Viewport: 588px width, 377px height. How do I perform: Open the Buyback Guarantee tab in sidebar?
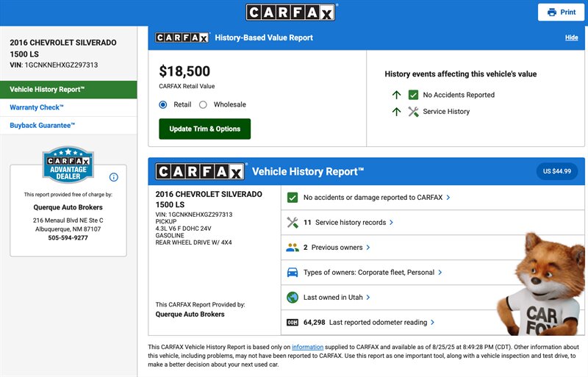point(43,126)
